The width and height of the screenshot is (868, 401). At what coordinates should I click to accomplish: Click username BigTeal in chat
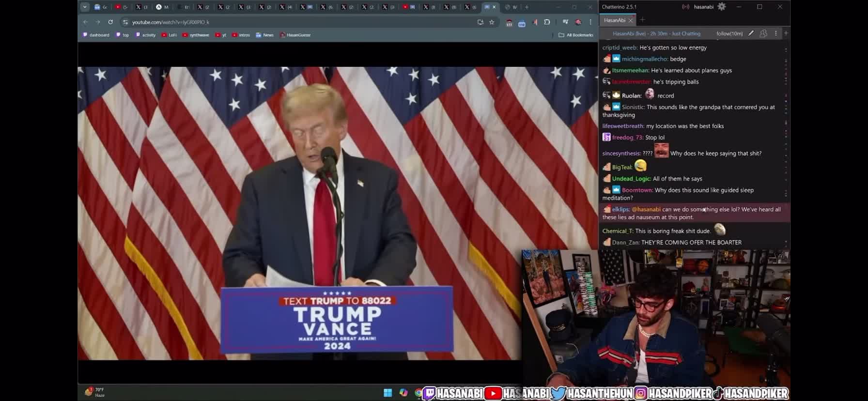pyautogui.click(x=622, y=168)
